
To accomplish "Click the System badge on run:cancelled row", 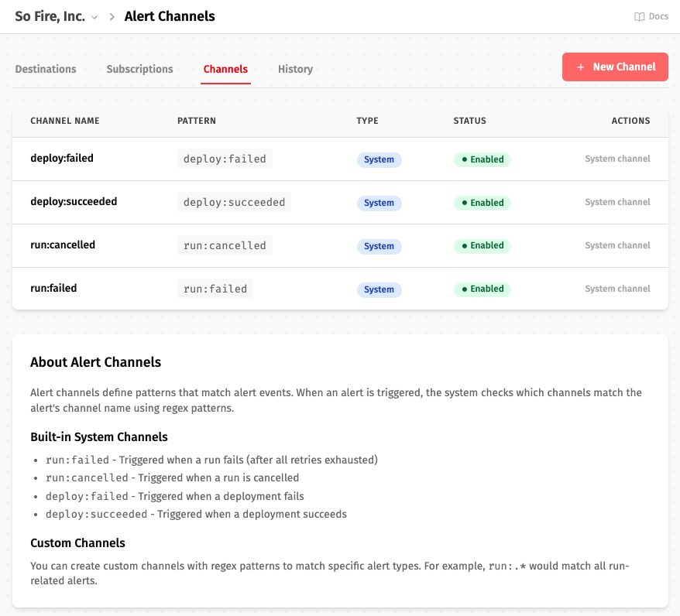I will coord(379,245).
